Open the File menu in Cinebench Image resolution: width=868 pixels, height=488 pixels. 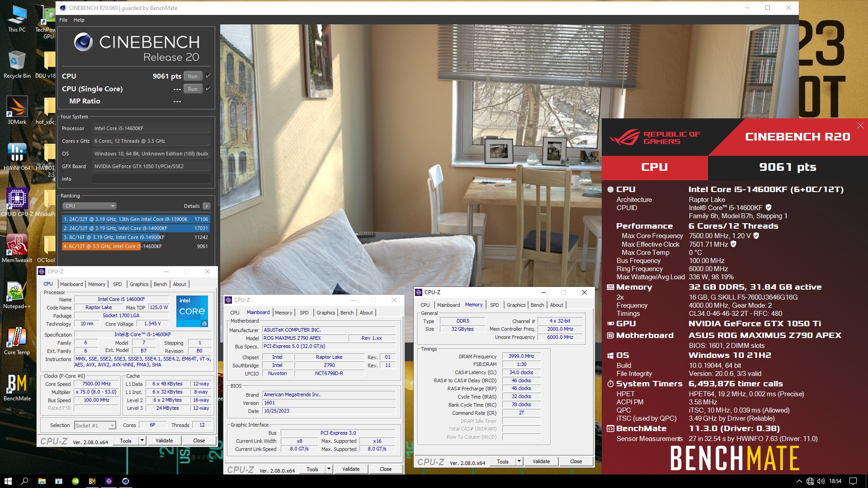point(63,20)
